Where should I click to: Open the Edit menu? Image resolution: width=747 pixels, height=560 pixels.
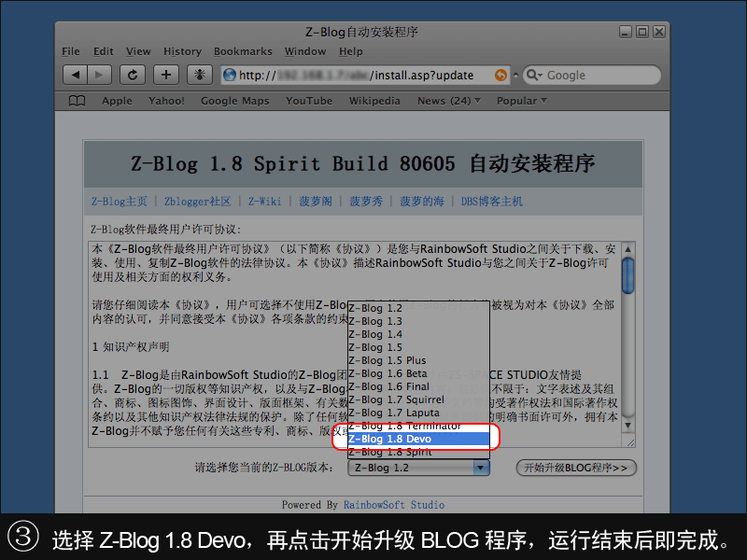tap(104, 51)
